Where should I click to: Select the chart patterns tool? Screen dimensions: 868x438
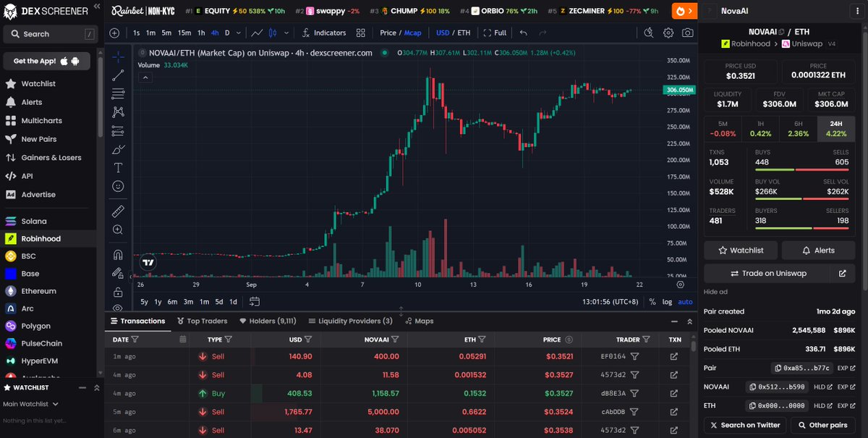(118, 112)
